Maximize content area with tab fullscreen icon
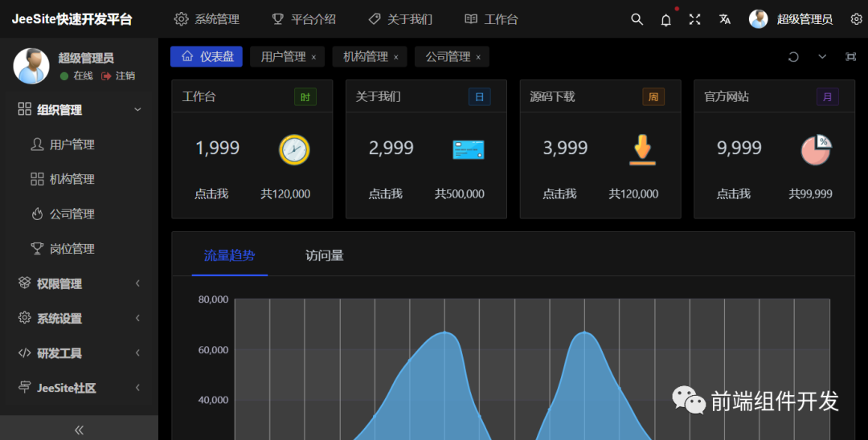Image resolution: width=868 pixels, height=440 pixels. click(851, 57)
